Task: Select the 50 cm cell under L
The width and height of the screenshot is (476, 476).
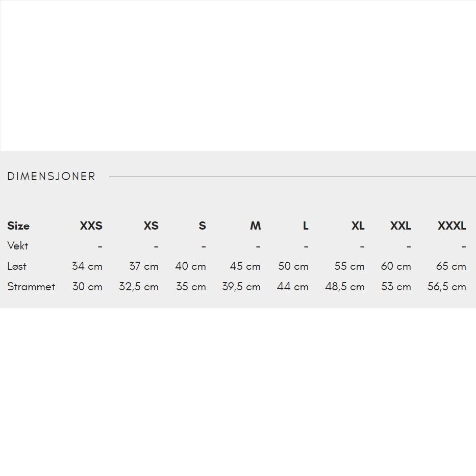Action: [x=293, y=266]
